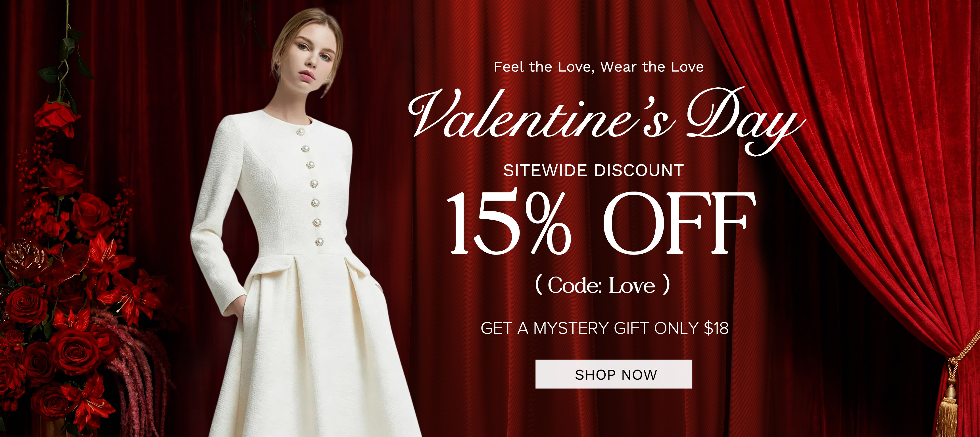Click the hanging rose at vine top

click(56, 117)
